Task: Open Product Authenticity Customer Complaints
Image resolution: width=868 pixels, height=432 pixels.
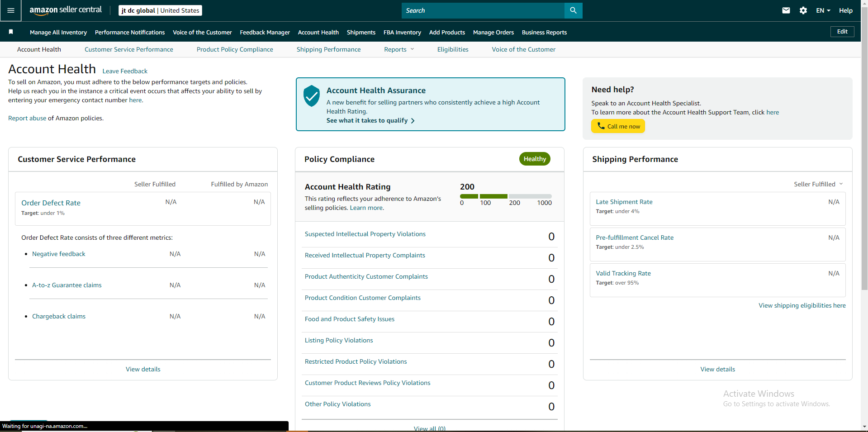Action: coord(366,276)
